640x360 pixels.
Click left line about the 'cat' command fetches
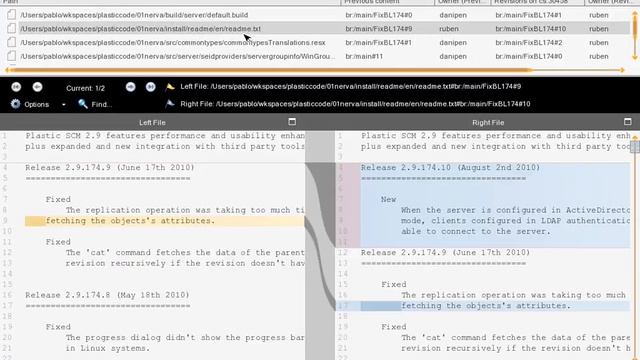[x=185, y=253]
